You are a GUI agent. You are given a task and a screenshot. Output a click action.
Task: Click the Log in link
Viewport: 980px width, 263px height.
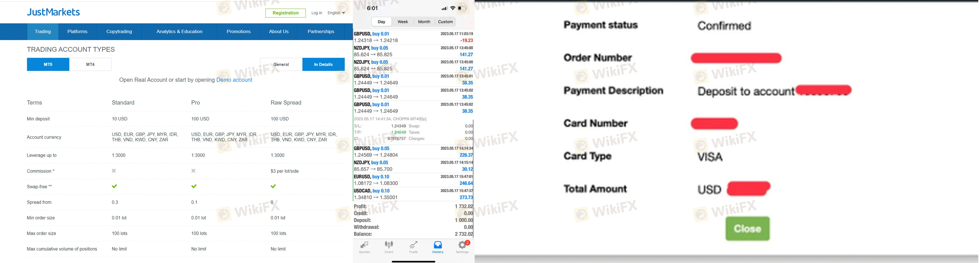tap(317, 13)
